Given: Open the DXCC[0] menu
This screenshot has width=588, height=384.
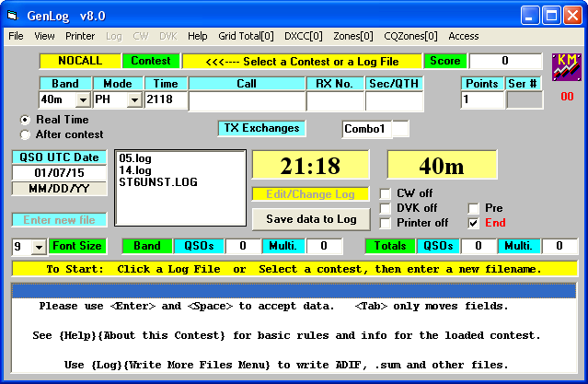Looking at the screenshot, I should (304, 36).
